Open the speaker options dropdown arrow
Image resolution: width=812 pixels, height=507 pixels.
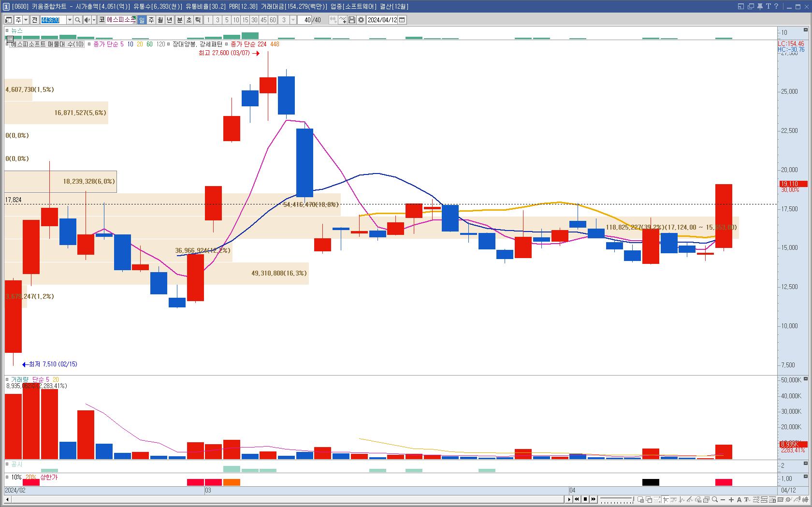(x=94, y=20)
